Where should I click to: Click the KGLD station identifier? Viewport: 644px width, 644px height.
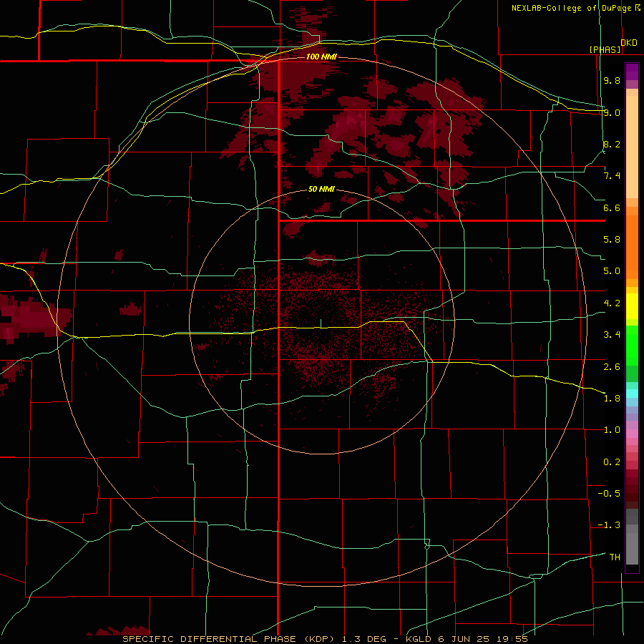click(x=419, y=639)
